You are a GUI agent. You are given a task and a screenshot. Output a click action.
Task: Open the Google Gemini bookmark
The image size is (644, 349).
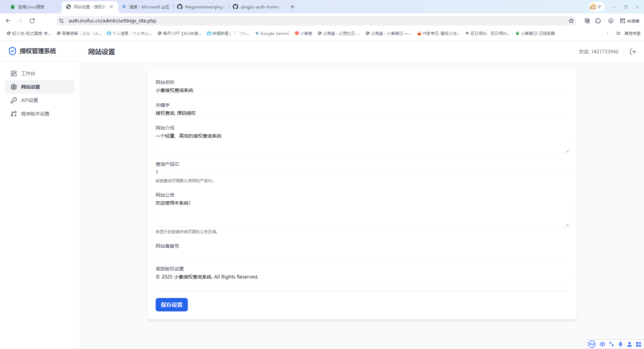(272, 33)
